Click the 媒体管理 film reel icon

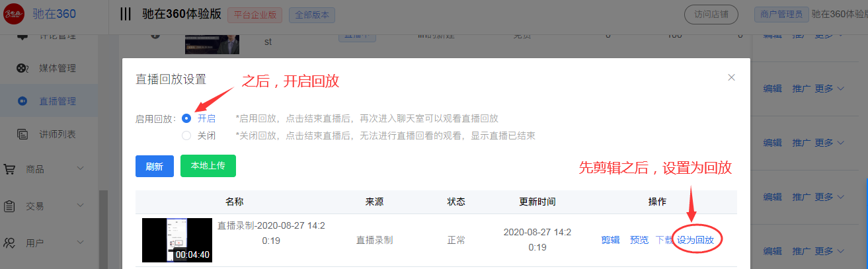(23, 68)
